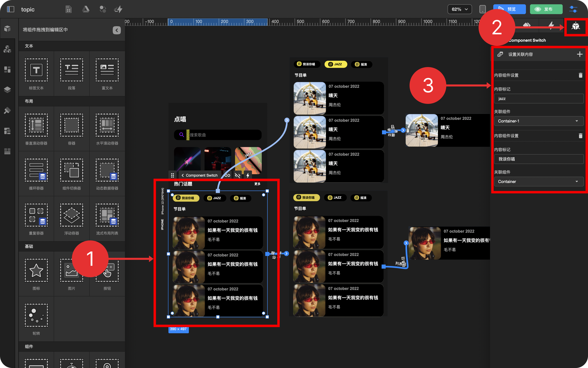Open the lightning events tab in right panel
Viewport: 588px width, 368px height.
[551, 25]
